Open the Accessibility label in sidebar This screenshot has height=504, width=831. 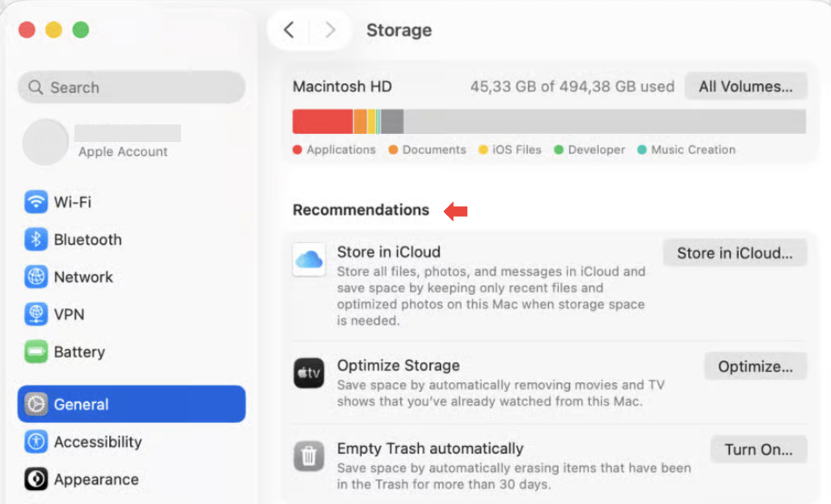click(x=98, y=442)
